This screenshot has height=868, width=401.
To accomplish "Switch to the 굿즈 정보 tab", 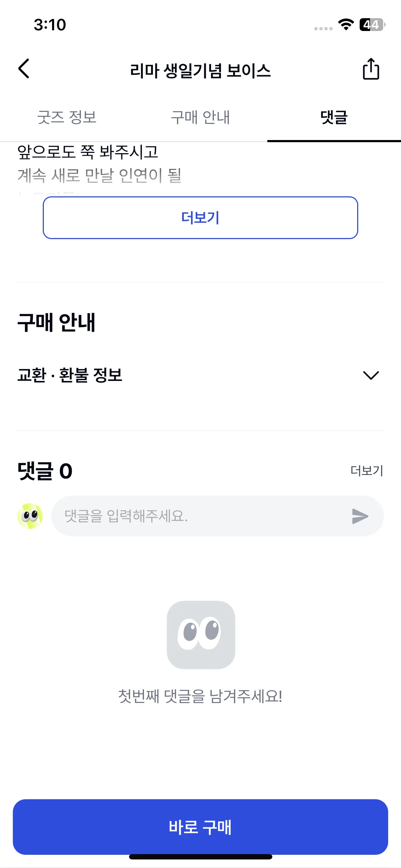I will click(x=67, y=117).
